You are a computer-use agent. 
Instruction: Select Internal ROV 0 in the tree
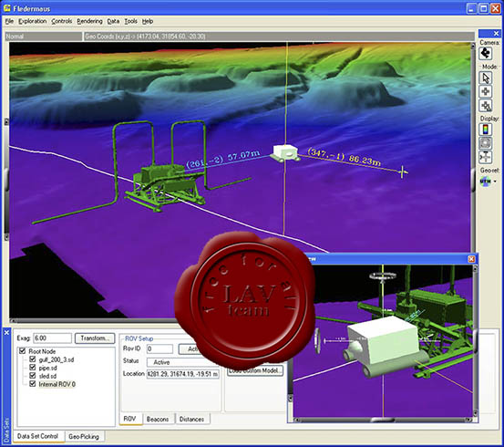[57, 384]
